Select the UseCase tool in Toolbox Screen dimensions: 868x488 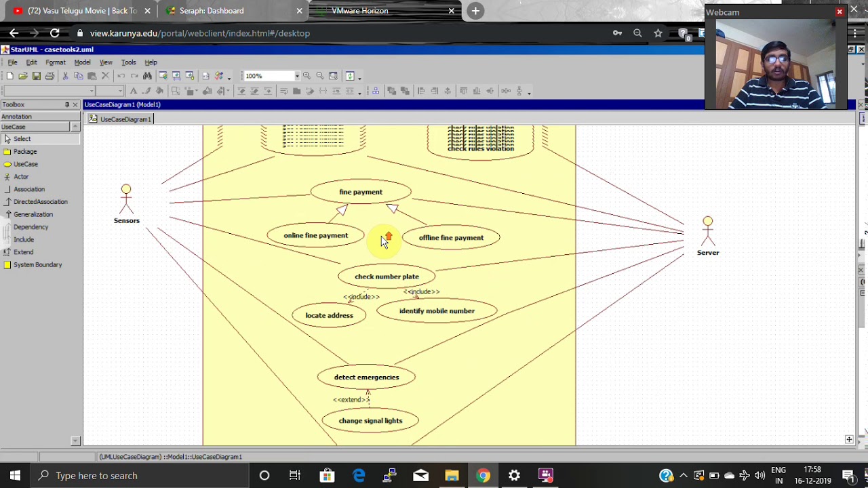point(26,164)
